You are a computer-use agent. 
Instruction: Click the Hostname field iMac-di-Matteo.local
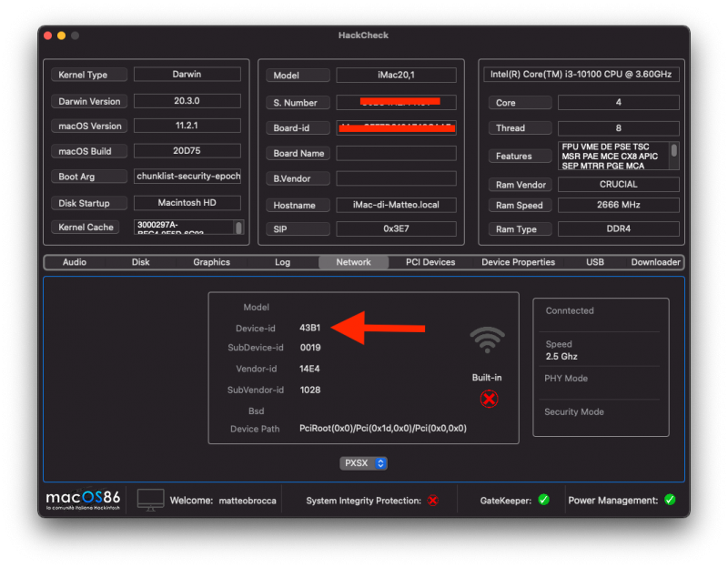coord(396,205)
